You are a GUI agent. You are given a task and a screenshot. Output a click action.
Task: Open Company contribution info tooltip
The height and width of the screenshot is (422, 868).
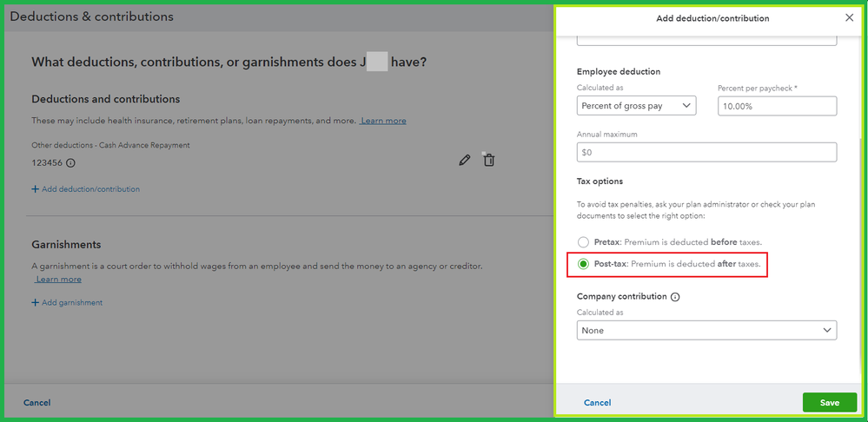click(x=675, y=296)
